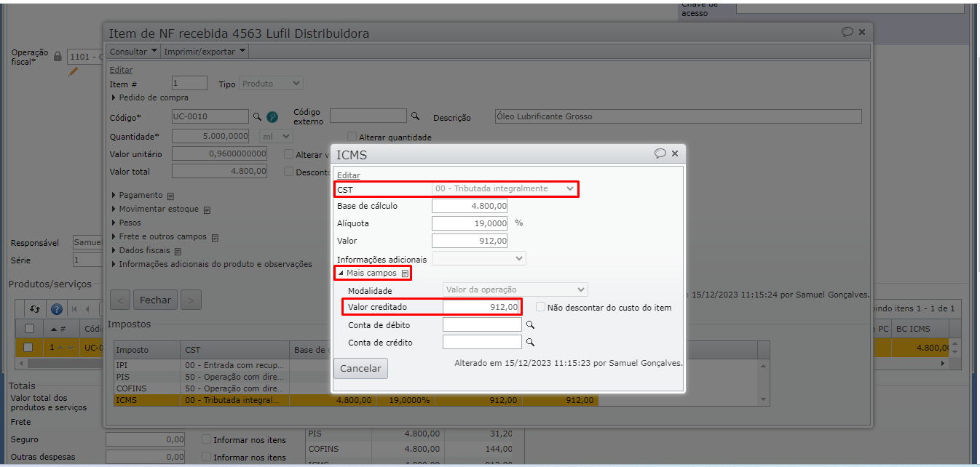Click magnifier icon next to Código externo

tap(415, 116)
